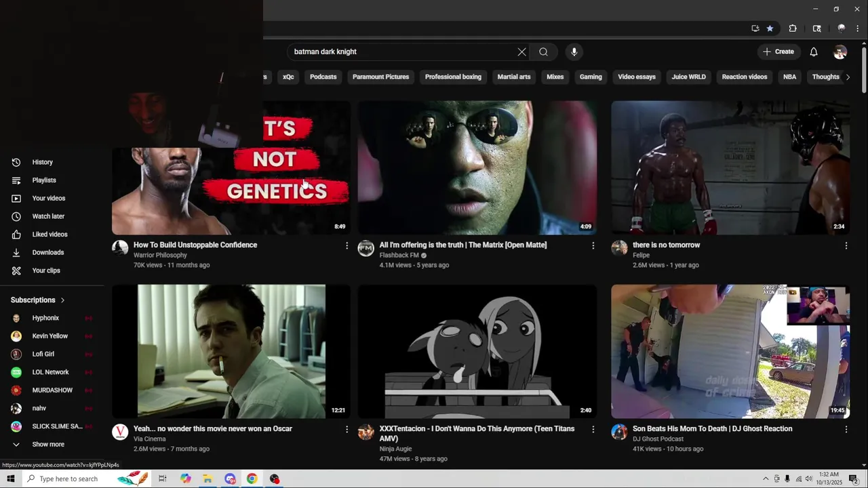The height and width of the screenshot is (488, 868).
Task: Select Martial arts chip
Action: click(514, 77)
